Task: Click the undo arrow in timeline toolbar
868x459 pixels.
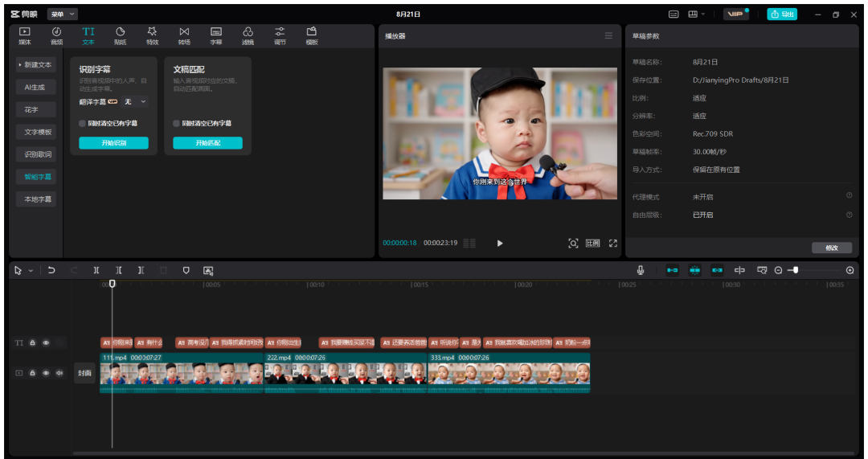Action: point(51,271)
